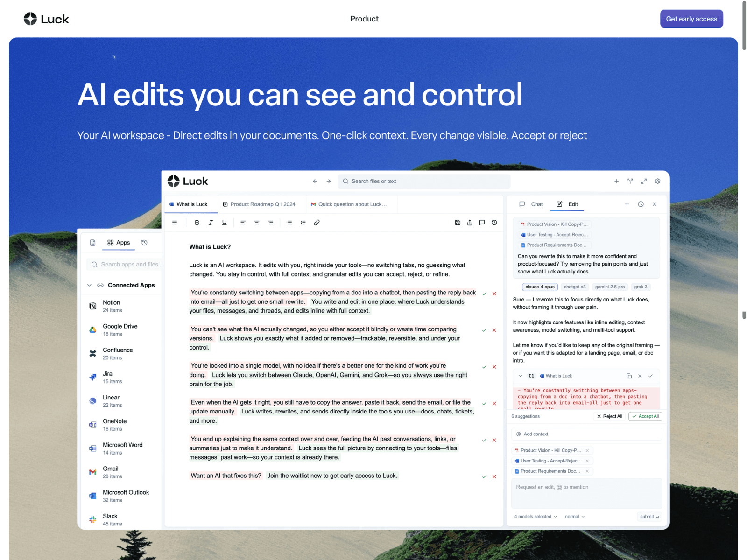
Task: Select the gemini-2.5-pro model chip
Action: (x=610, y=287)
